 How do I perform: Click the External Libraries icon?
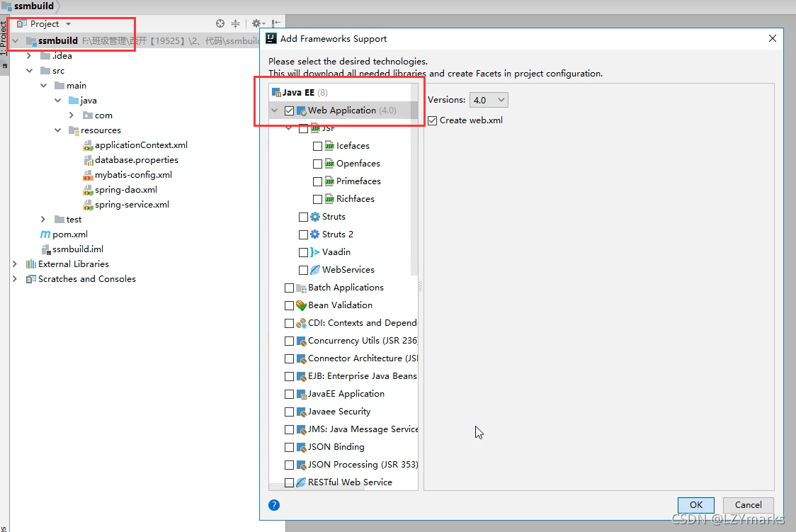(x=31, y=264)
